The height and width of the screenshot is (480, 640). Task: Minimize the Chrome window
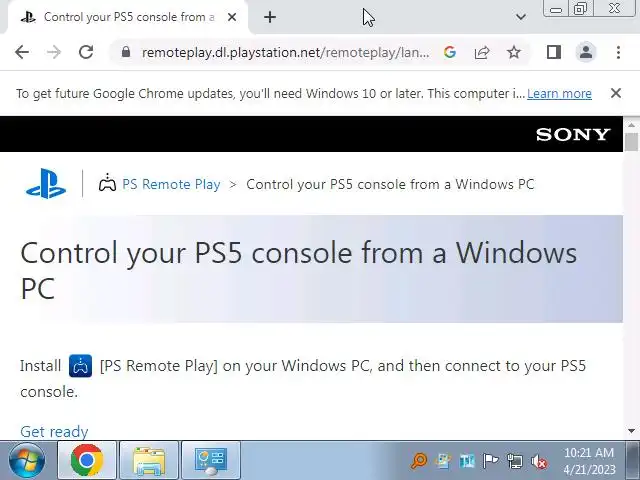(556, 9)
